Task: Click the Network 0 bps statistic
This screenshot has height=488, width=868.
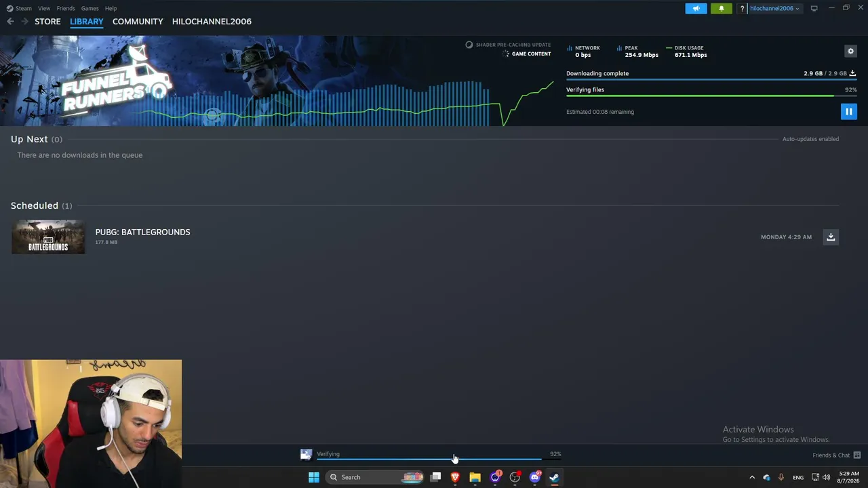Action: click(583, 52)
